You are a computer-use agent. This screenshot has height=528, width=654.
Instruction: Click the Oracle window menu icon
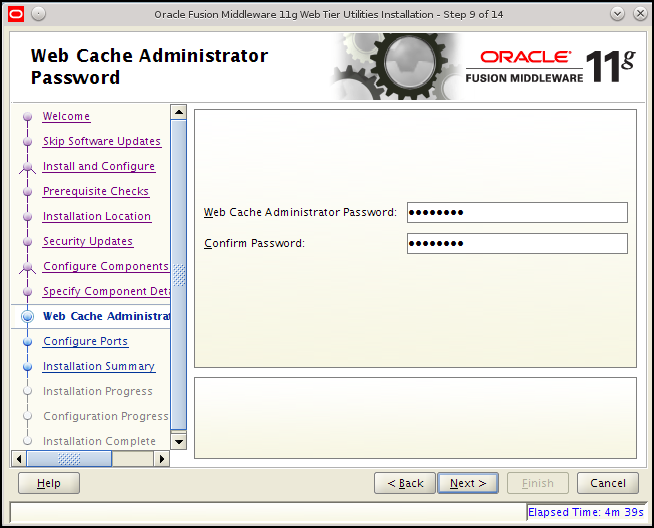16,15
